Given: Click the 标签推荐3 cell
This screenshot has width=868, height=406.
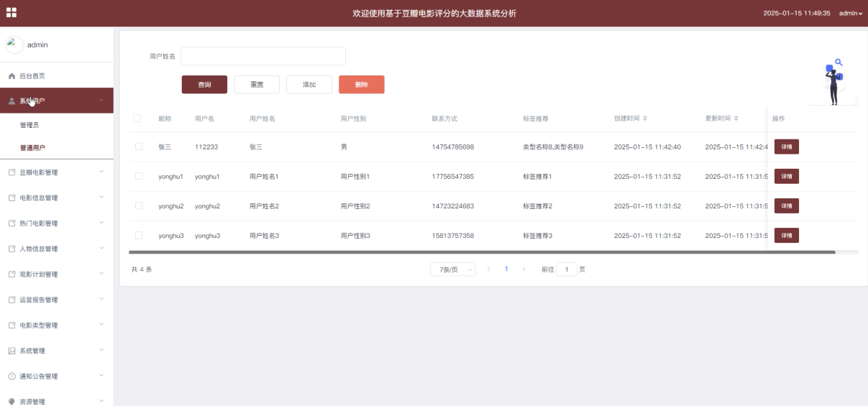Looking at the screenshot, I should pyautogui.click(x=538, y=235).
